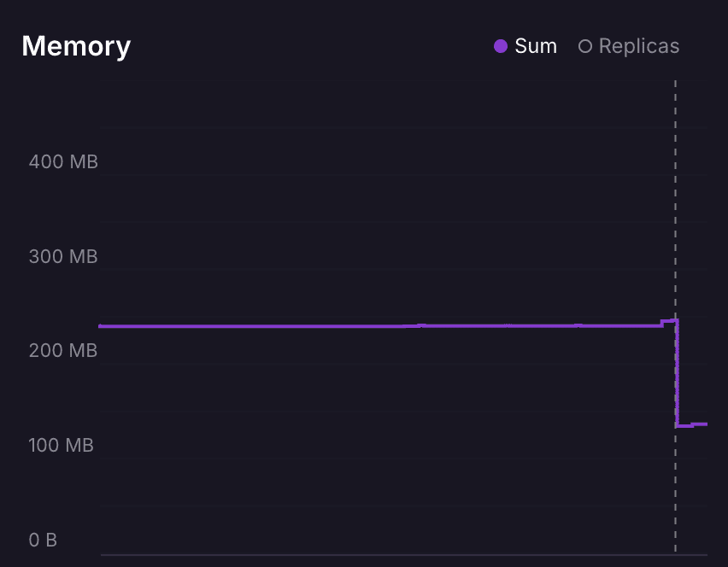Viewport: 728px width, 567px height.
Task: Select the Replicas radio circle
Action: point(585,46)
